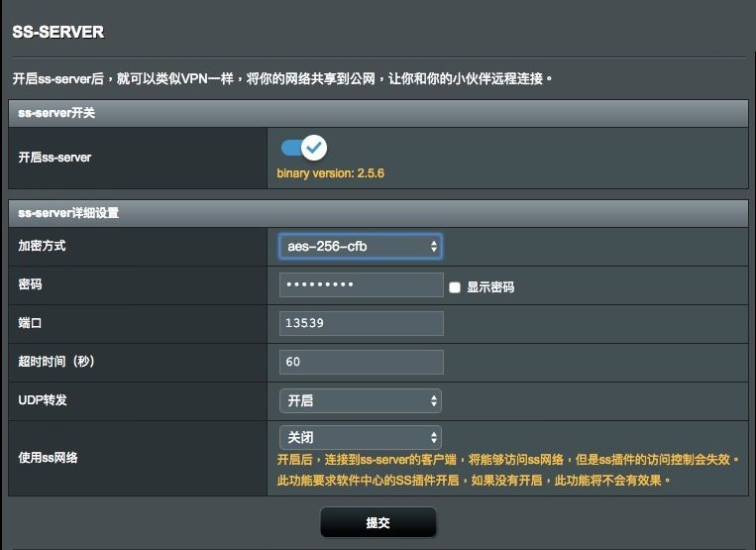Viewport: 756px width, 550px height.
Task: Click the SS-SERVER page title
Action: [x=57, y=32]
